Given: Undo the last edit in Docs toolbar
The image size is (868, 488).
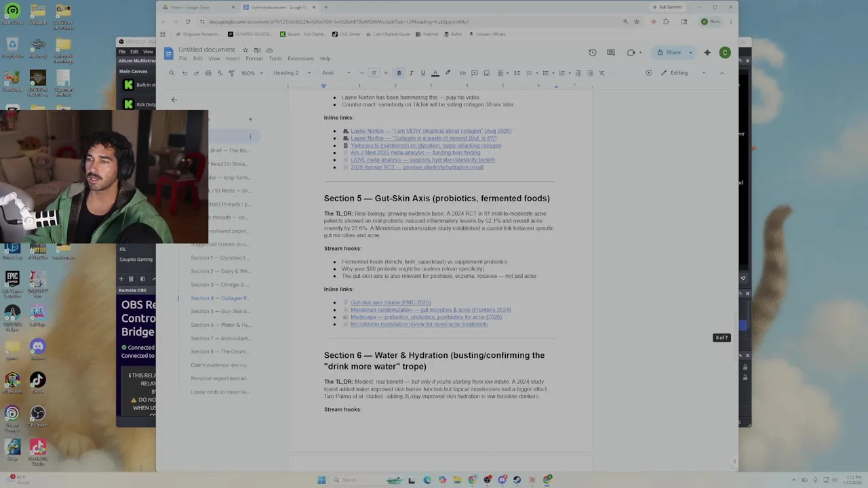Looking at the screenshot, I should tap(184, 73).
